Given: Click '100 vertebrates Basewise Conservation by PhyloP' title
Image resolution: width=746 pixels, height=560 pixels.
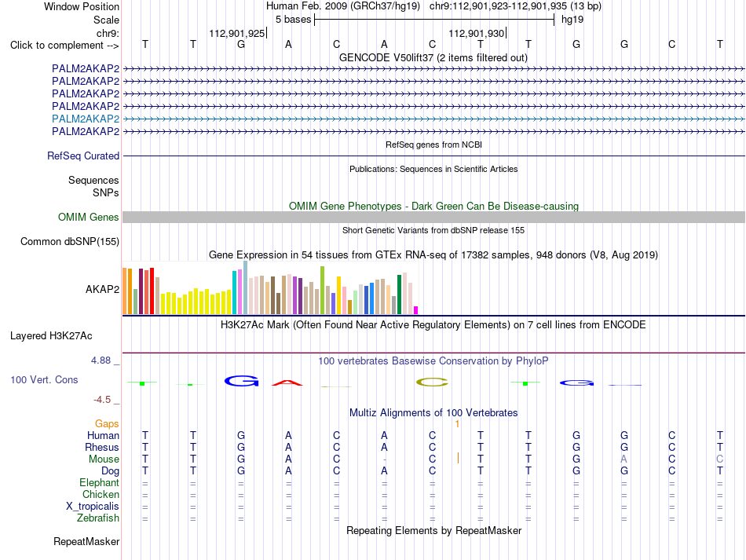Looking at the screenshot, I should pos(433,361).
